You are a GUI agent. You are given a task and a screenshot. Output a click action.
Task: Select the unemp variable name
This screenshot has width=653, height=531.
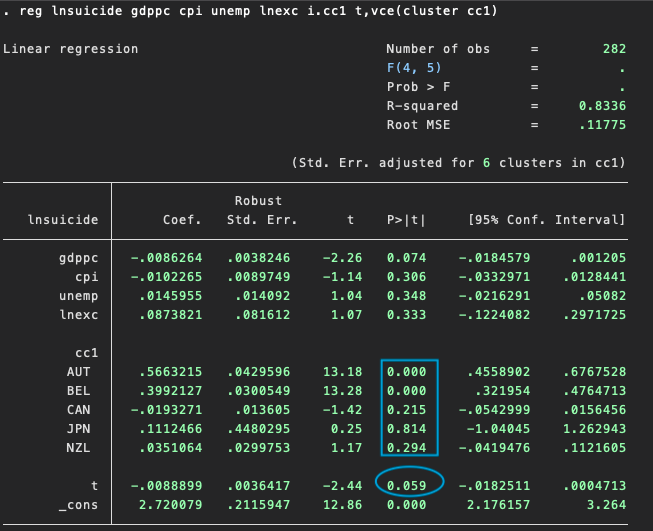[x=76, y=296]
